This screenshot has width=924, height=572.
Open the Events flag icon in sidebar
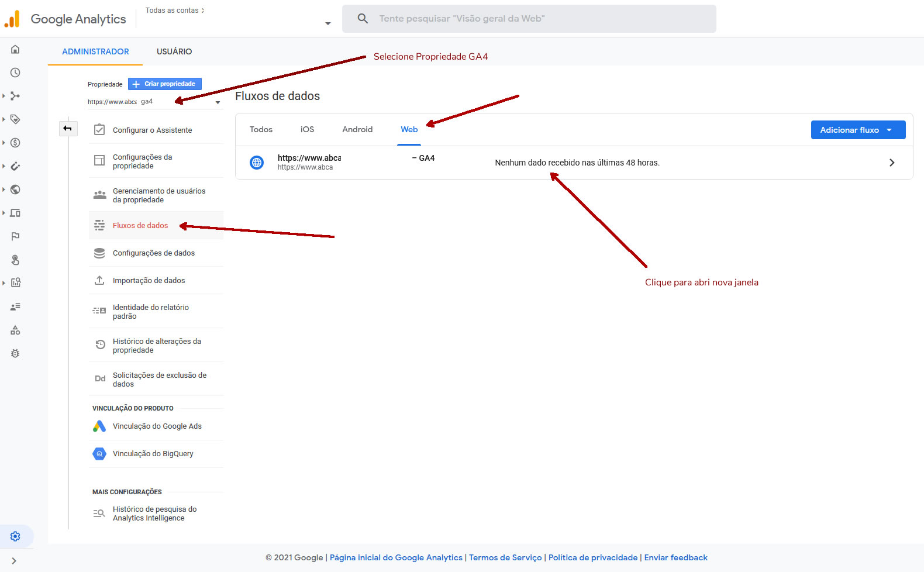click(x=15, y=236)
